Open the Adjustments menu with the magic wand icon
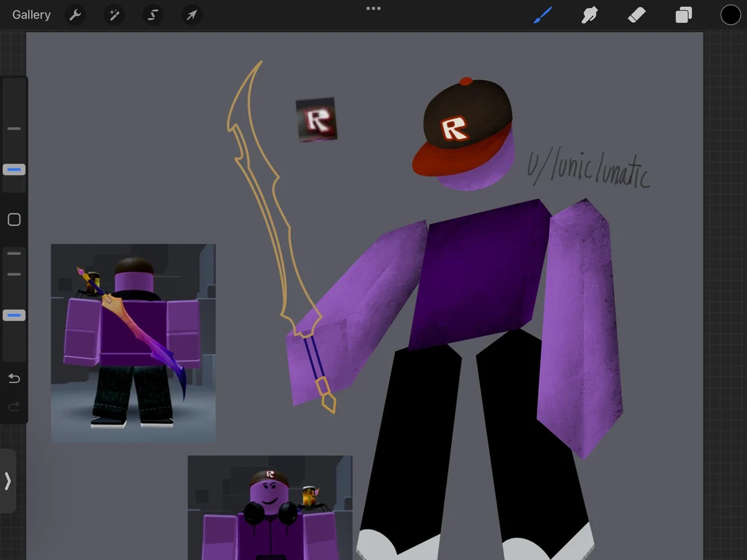Image resolution: width=747 pixels, height=560 pixels. [x=113, y=15]
